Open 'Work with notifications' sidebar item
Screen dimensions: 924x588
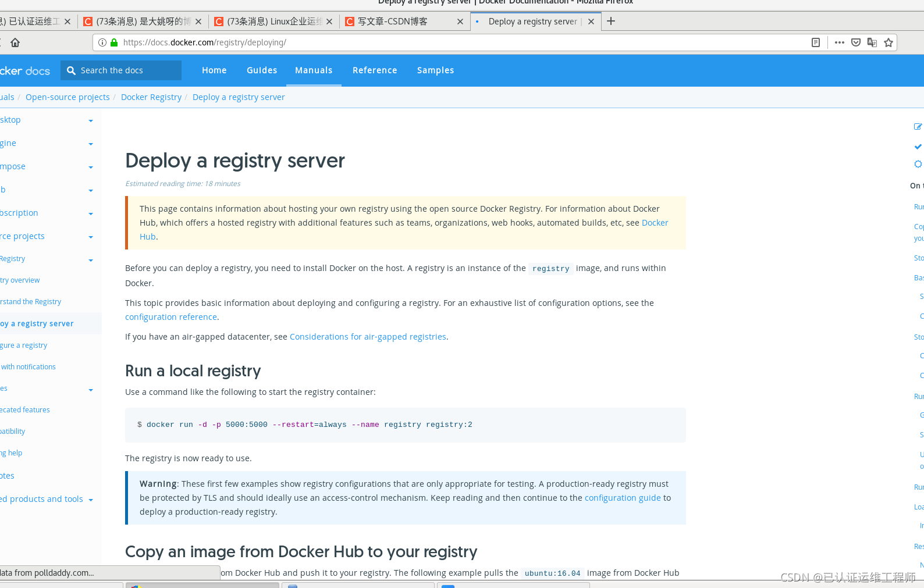click(28, 367)
